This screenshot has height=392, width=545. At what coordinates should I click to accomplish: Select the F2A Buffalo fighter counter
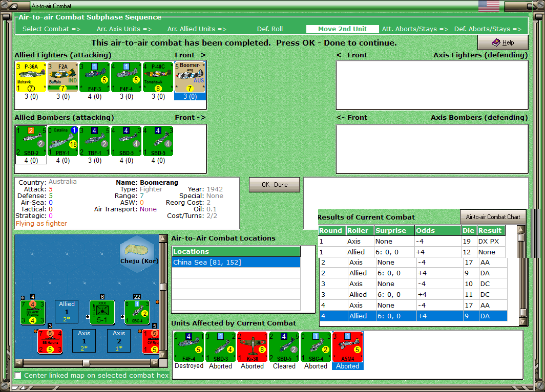[63, 77]
